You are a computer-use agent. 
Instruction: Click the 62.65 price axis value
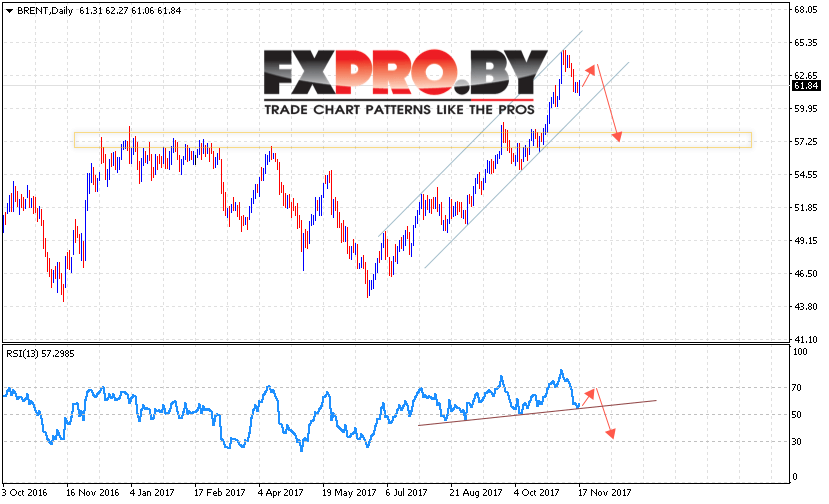(806, 76)
